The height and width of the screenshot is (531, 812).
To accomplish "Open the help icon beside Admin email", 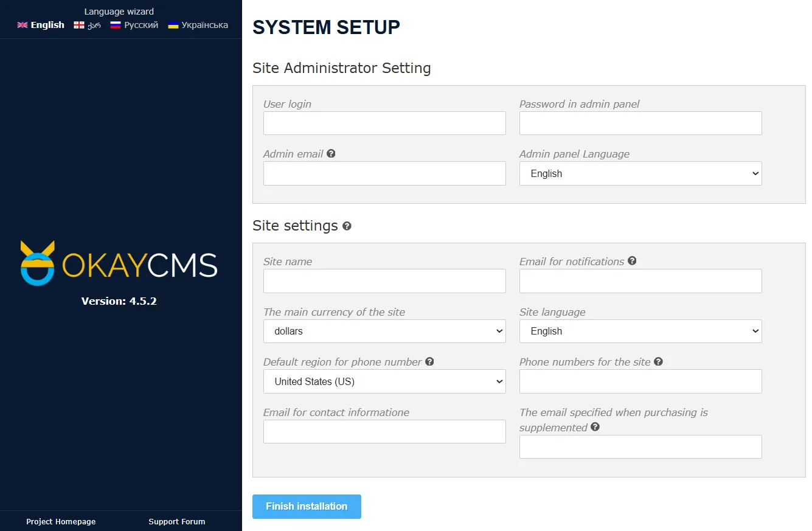I will [331, 153].
